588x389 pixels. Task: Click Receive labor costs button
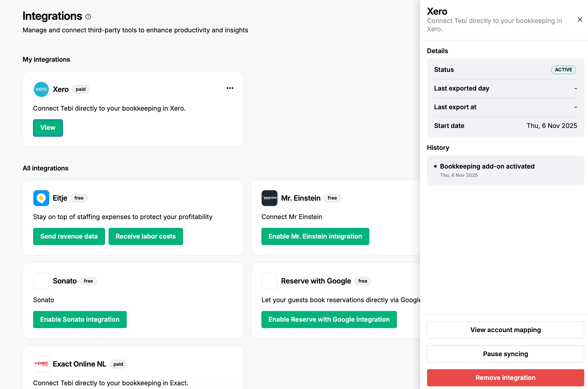(146, 236)
